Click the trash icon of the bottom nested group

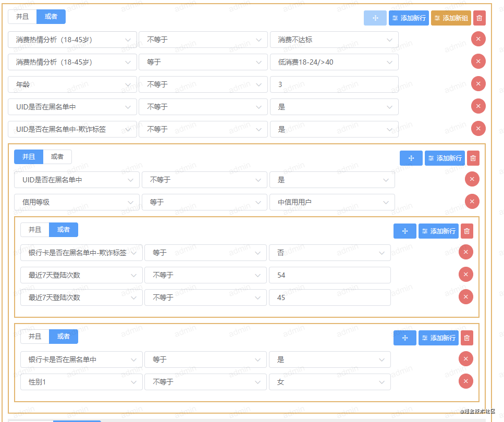click(x=466, y=338)
